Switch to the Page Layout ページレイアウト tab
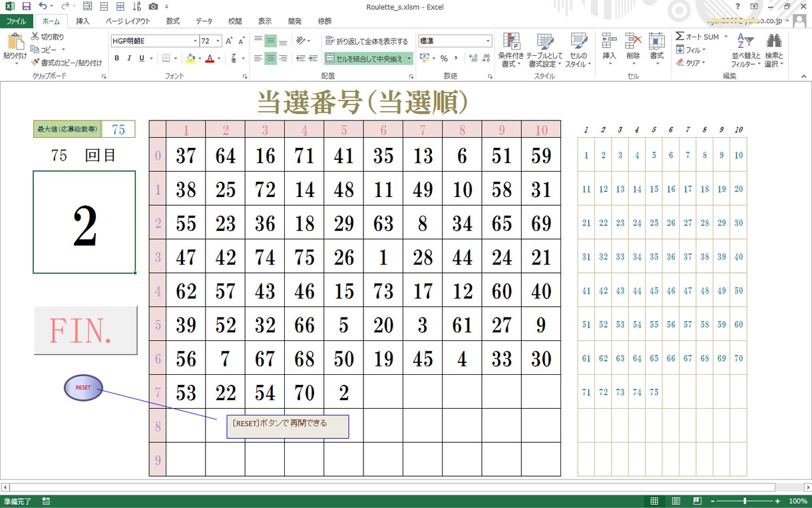The width and height of the screenshot is (812, 508). [x=128, y=21]
